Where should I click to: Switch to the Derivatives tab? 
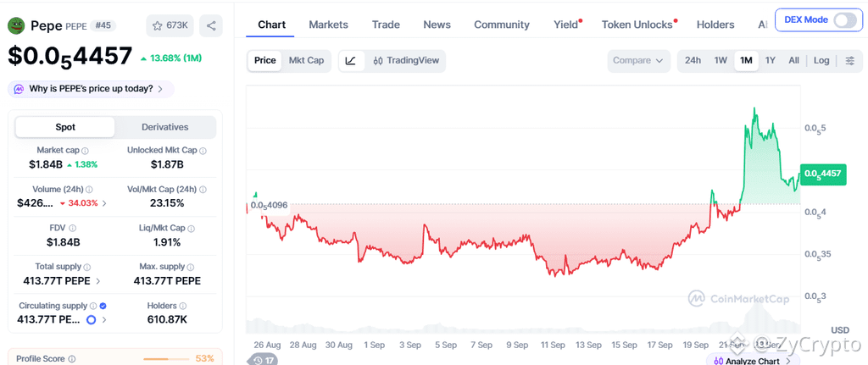coord(165,127)
